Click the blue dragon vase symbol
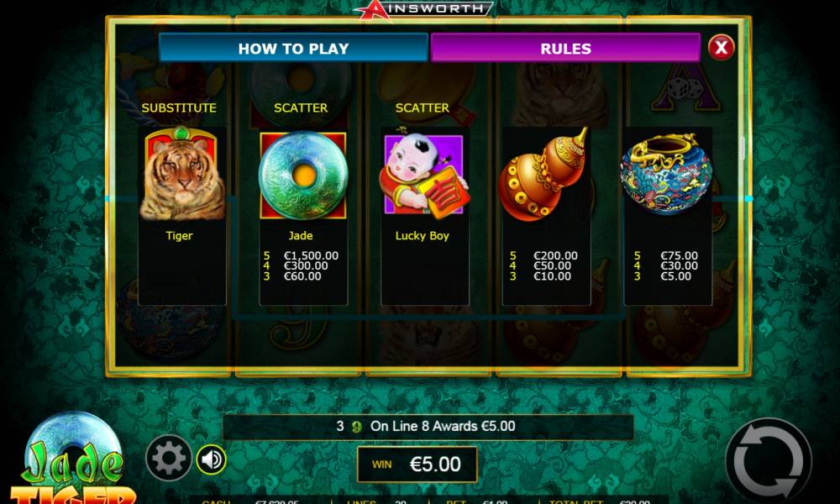 (666, 173)
